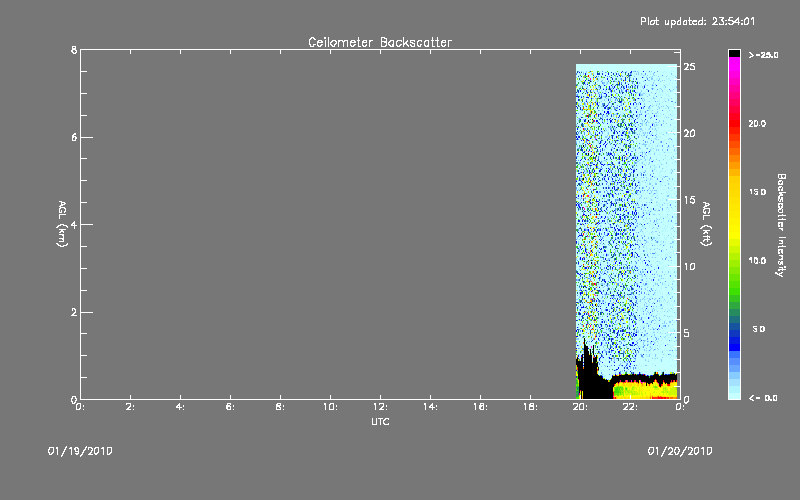800x500 pixels.
Task: Click the end date label 01/20/2010
Action: pyautogui.click(x=680, y=451)
